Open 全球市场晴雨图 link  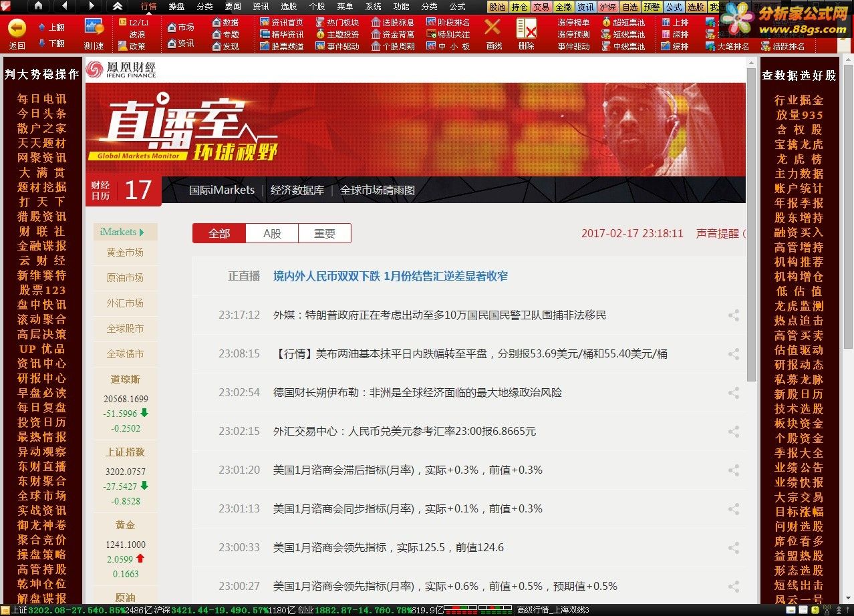[x=378, y=190]
